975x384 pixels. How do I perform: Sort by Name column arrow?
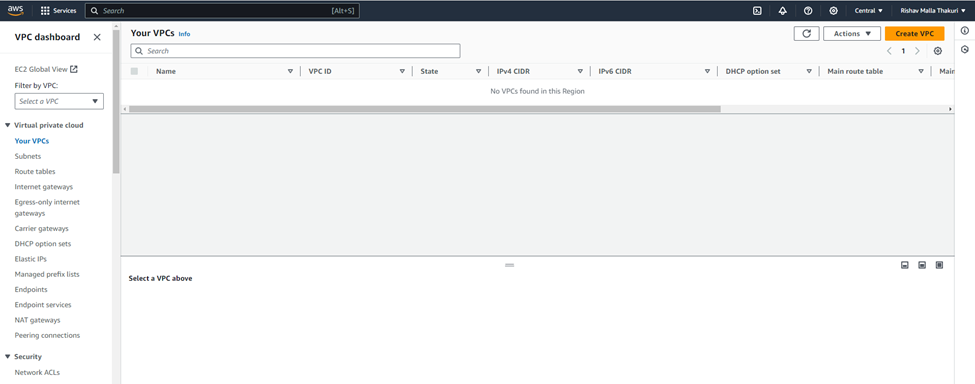(x=290, y=71)
